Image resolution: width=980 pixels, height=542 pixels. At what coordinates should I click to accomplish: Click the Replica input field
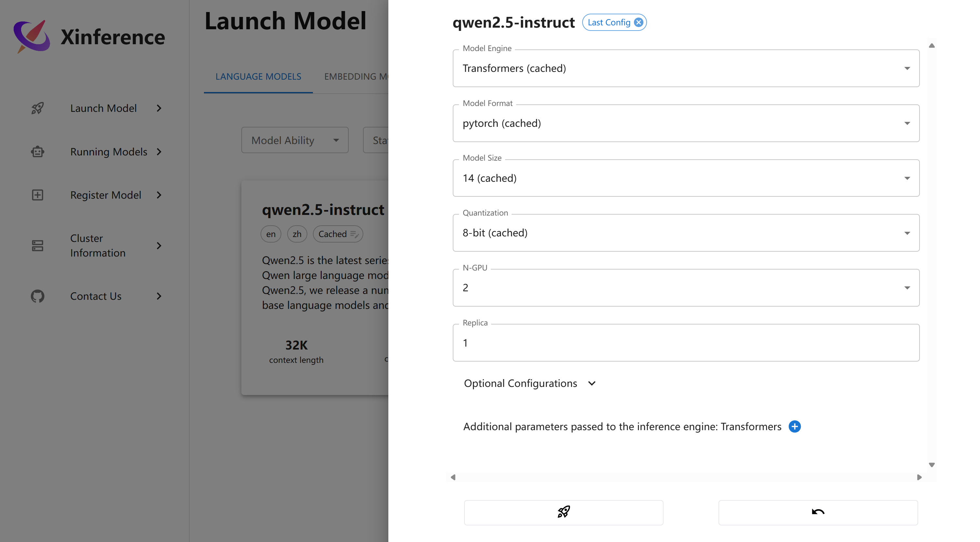pos(686,343)
